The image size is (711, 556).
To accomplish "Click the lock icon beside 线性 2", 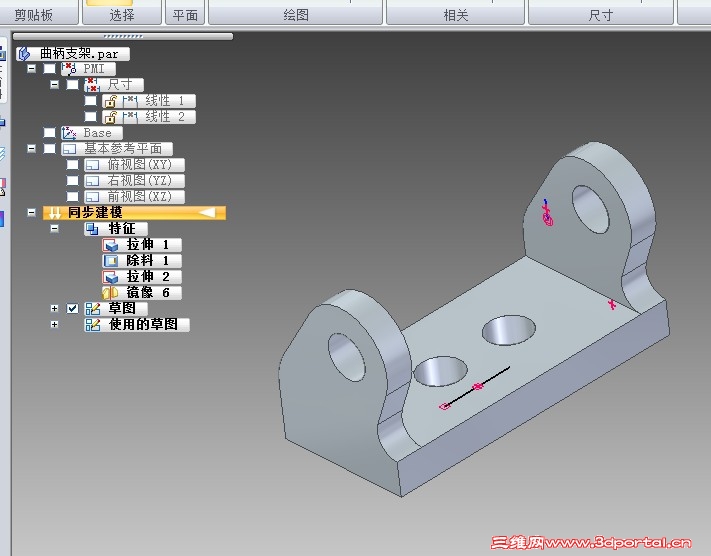I will [x=111, y=117].
